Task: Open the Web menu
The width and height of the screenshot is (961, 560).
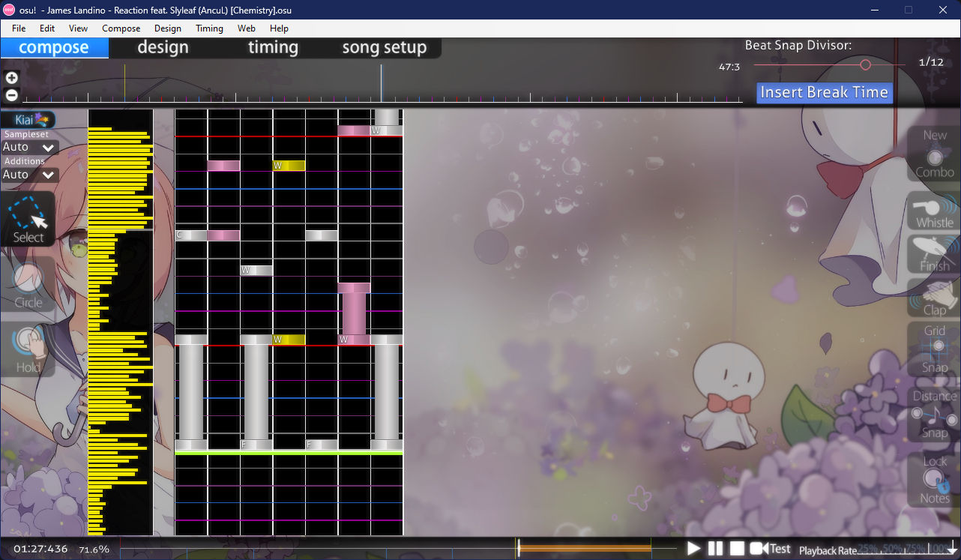Action: [246, 28]
